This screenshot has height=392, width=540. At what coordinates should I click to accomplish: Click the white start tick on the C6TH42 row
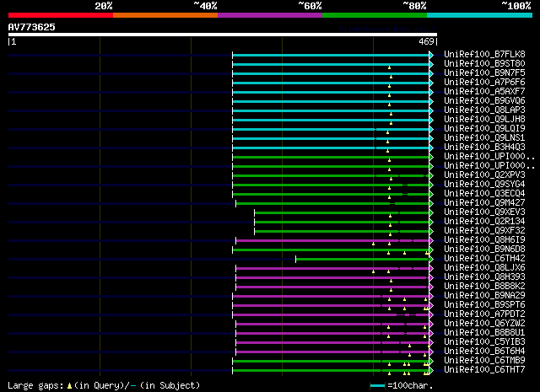click(x=295, y=259)
